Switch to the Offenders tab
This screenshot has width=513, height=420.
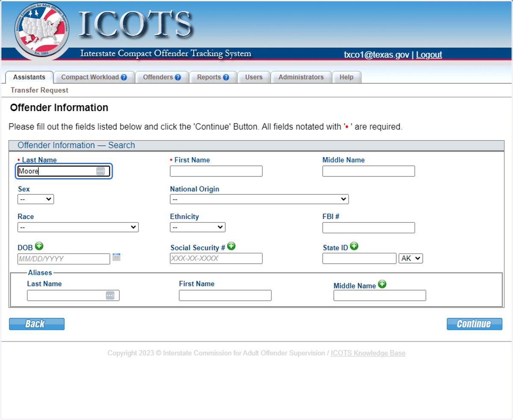162,77
